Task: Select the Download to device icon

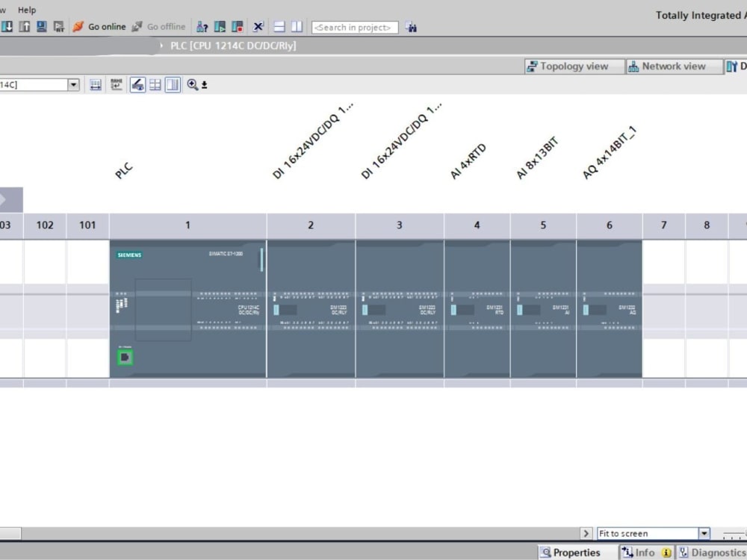Action: tap(7, 26)
